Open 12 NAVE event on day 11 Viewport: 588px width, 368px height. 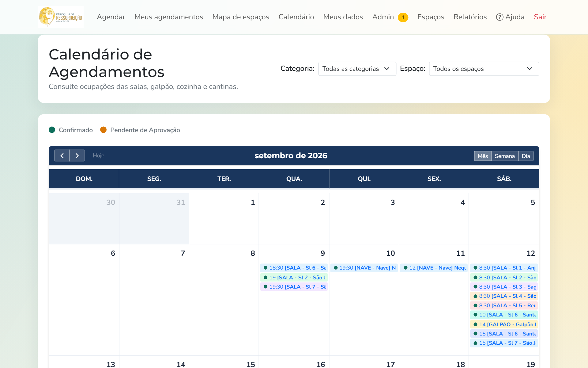[434, 268]
